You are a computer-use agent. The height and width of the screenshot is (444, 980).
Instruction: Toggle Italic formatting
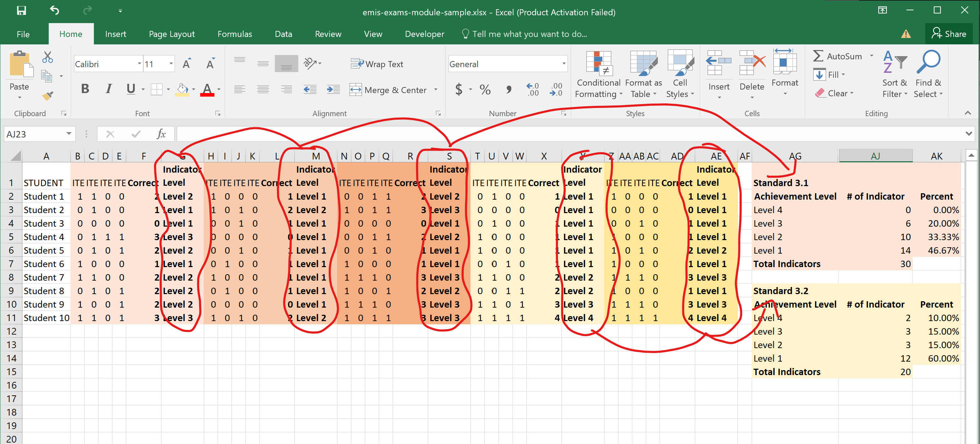(109, 89)
